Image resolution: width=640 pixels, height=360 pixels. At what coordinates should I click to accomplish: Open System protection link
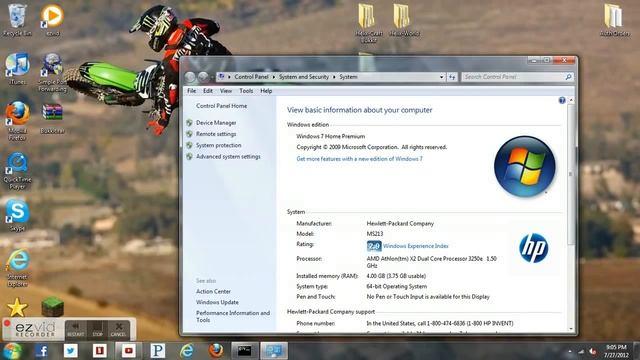pyautogui.click(x=218, y=145)
